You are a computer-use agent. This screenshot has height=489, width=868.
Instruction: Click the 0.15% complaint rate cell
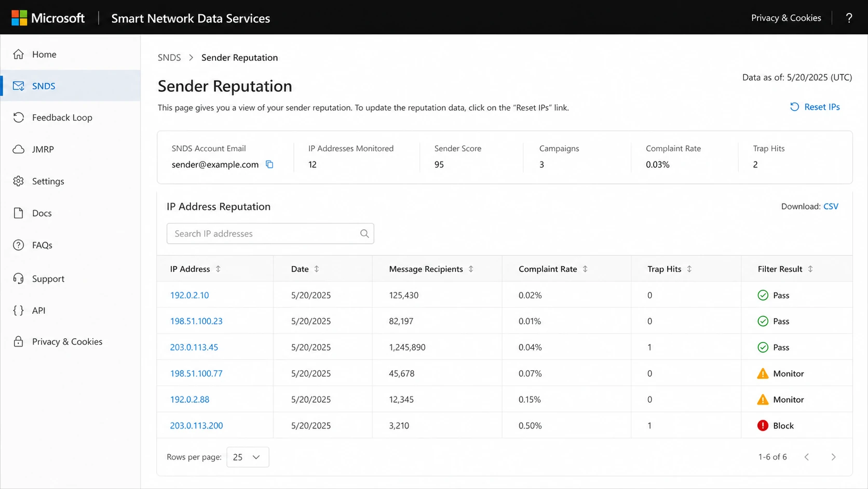[530, 399]
